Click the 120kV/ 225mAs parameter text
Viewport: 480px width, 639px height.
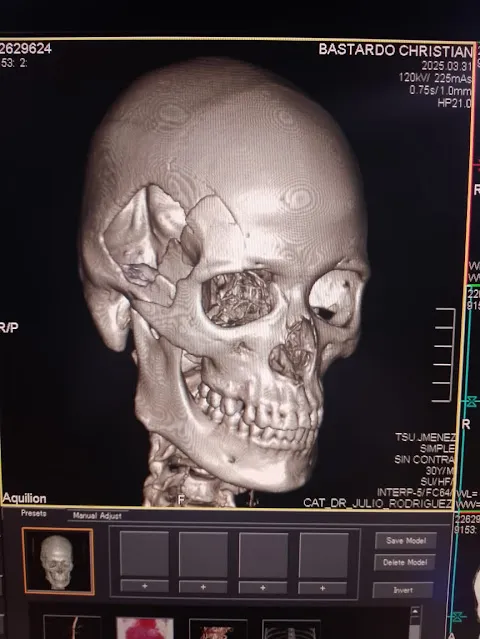435,77
